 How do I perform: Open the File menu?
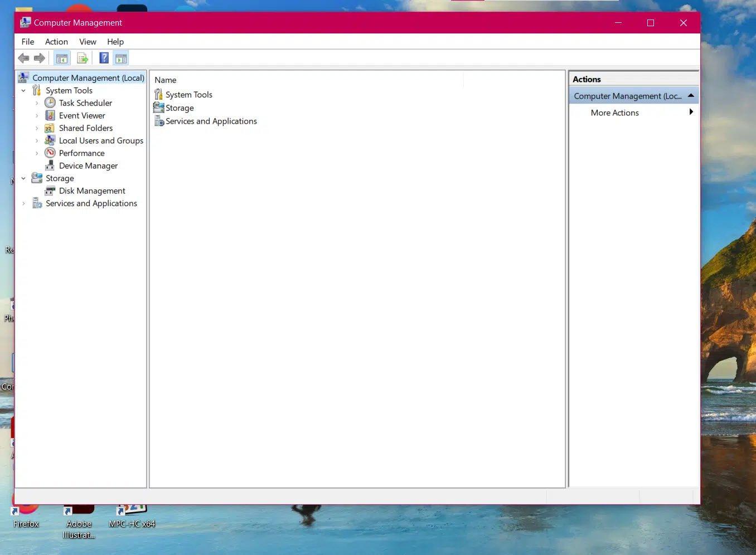click(28, 42)
